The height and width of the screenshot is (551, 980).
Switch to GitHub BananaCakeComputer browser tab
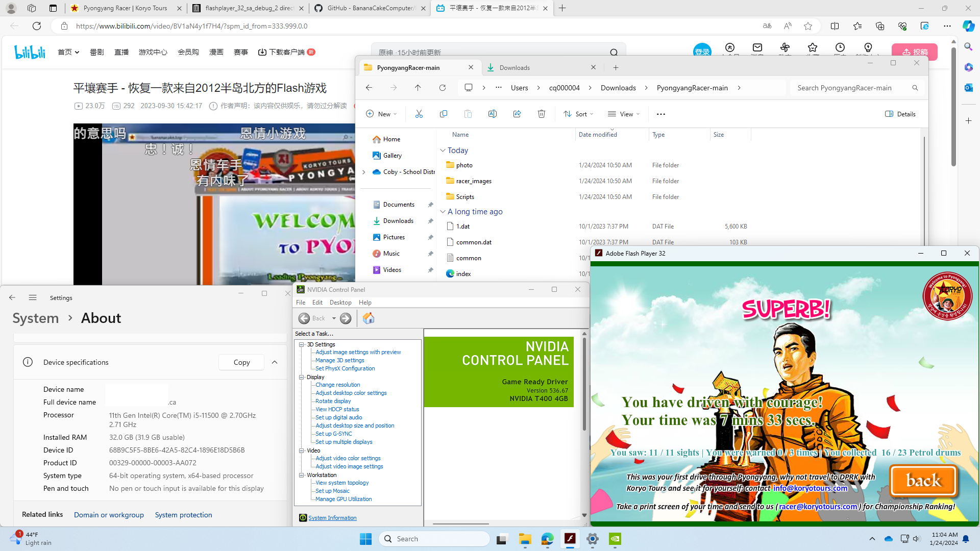point(370,8)
